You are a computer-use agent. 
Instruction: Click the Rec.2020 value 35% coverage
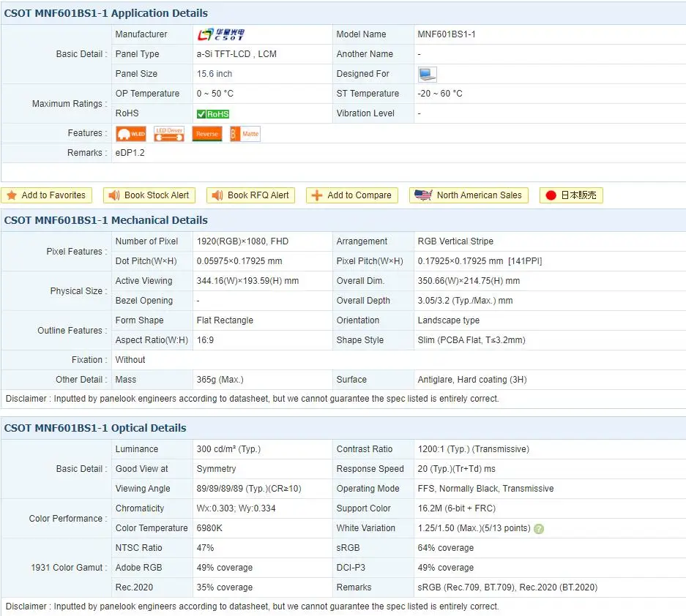point(225,587)
